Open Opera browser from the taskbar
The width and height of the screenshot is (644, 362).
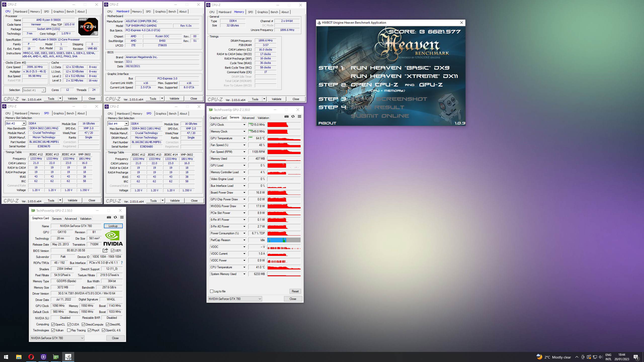tap(31, 357)
